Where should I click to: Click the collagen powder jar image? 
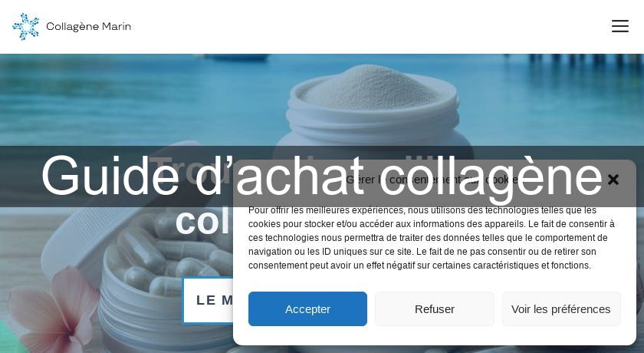(373, 107)
